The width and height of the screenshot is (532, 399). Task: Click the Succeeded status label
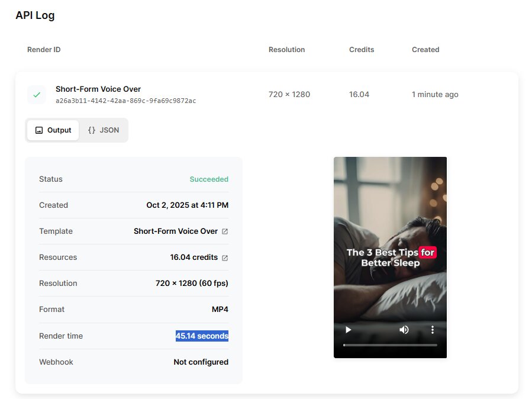[209, 179]
